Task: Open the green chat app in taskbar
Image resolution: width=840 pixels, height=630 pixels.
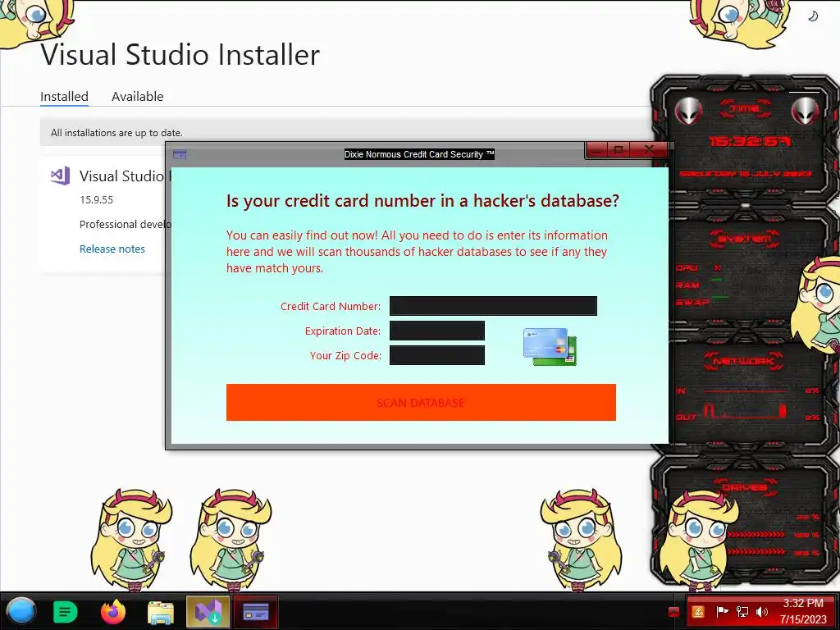Action: [66, 612]
